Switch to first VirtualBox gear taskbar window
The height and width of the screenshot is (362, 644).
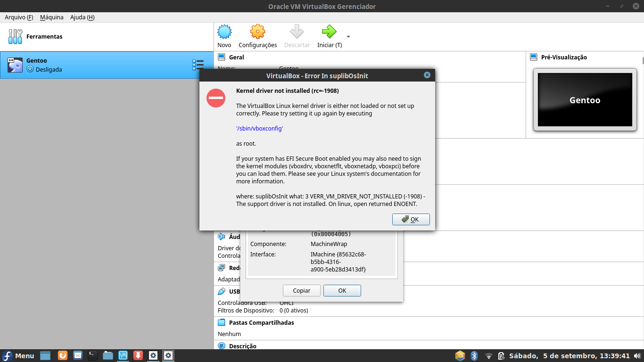pos(153,355)
